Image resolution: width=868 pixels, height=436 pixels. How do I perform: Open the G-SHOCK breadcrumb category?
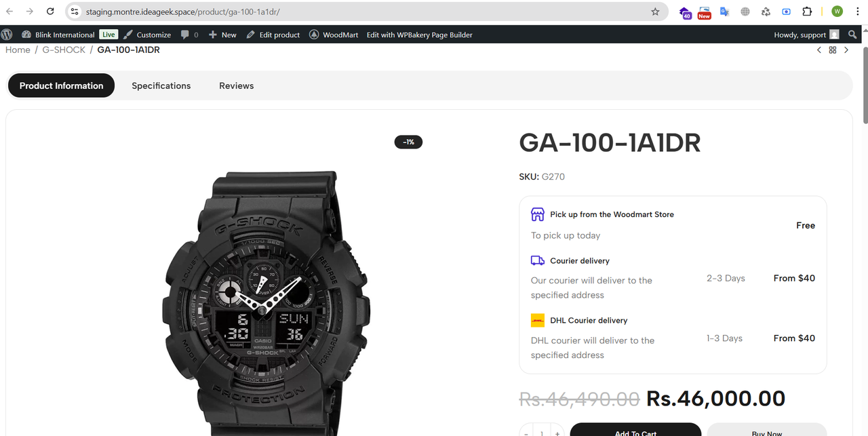pyautogui.click(x=64, y=50)
